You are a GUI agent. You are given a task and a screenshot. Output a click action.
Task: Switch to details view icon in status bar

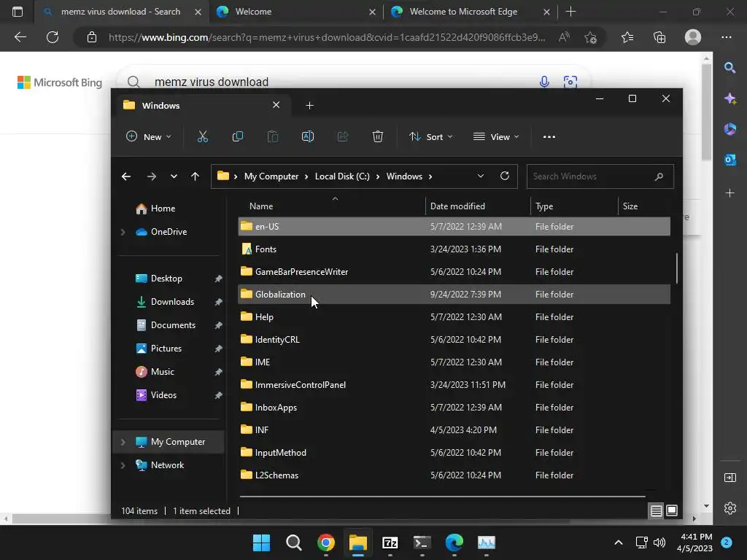656,510
